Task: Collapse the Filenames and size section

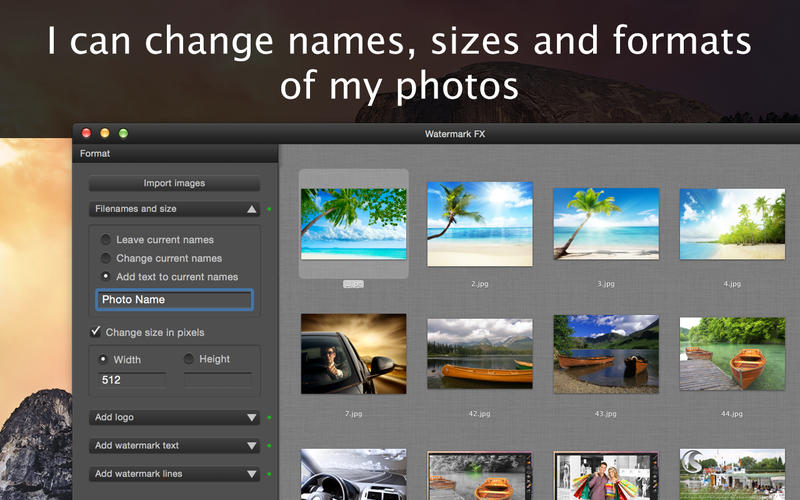Action: click(x=174, y=209)
